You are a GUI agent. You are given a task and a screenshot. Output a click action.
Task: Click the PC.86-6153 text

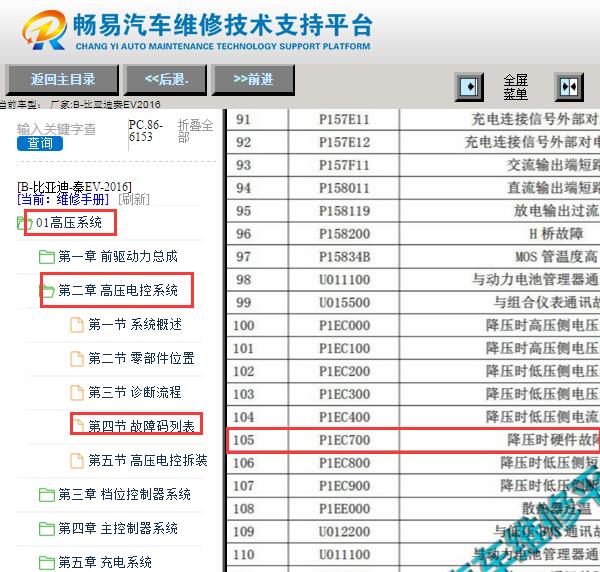click(x=146, y=131)
